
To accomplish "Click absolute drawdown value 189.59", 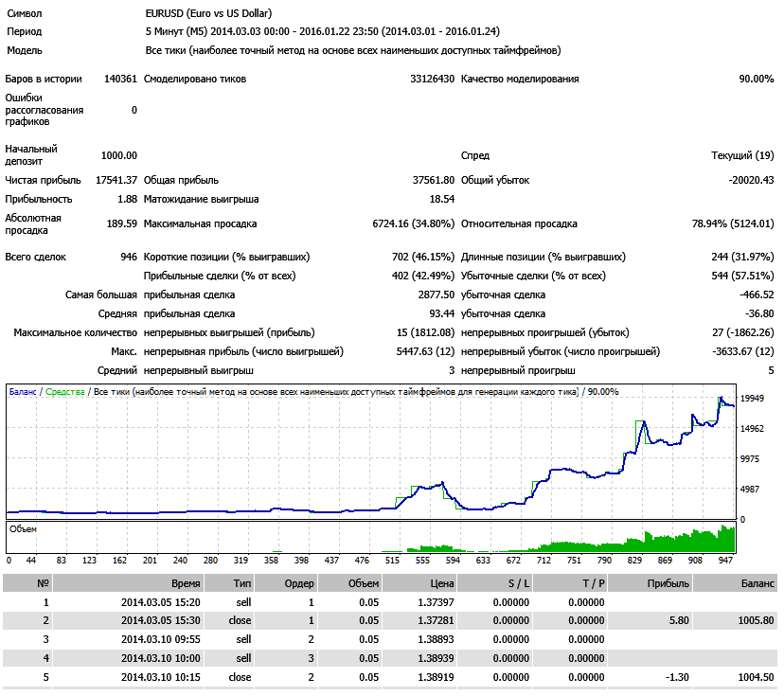I will [121, 223].
